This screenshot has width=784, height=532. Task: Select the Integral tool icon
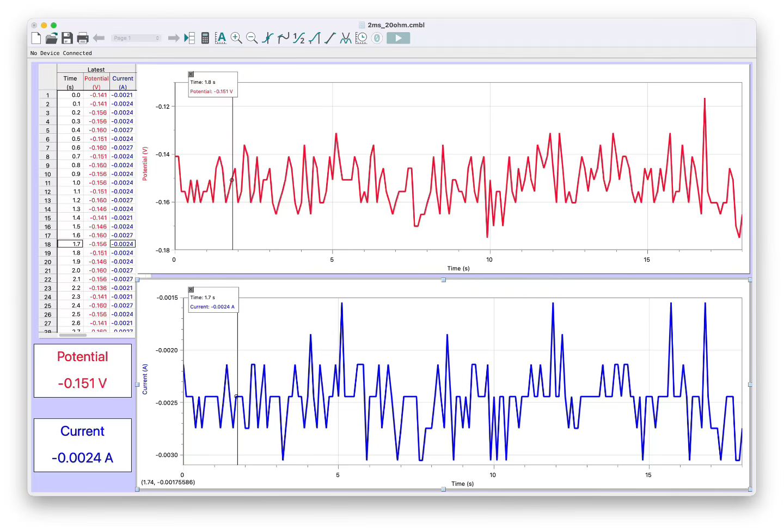[314, 38]
